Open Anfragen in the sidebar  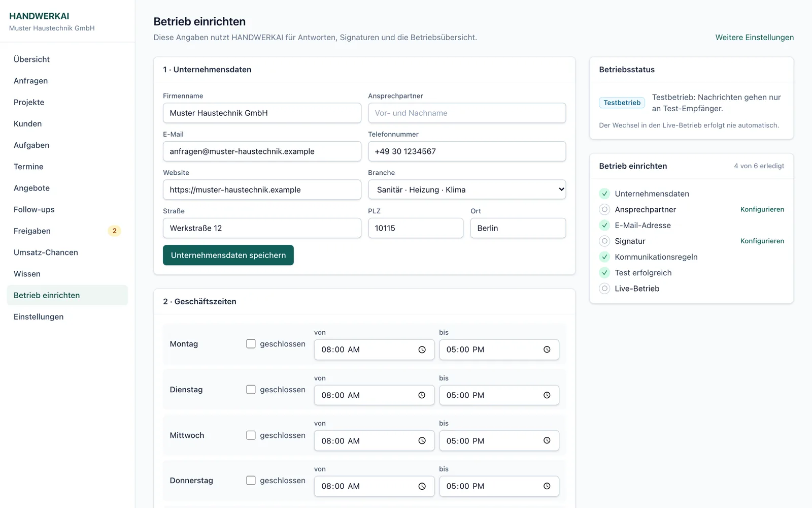tap(67, 81)
